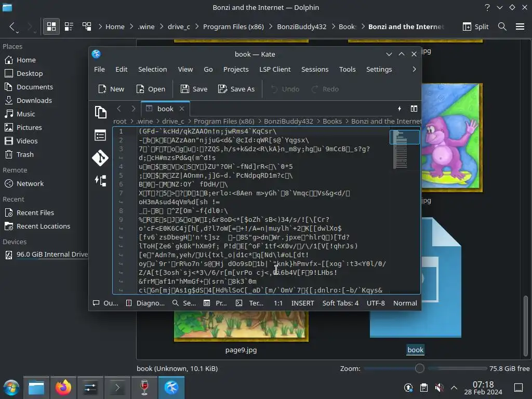This screenshot has height=399, width=532.
Task: Open Dolphin hamburger menu
Action: click(x=520, y=26)
